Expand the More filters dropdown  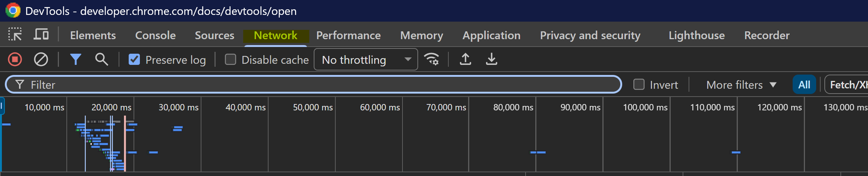pos(741,85)
